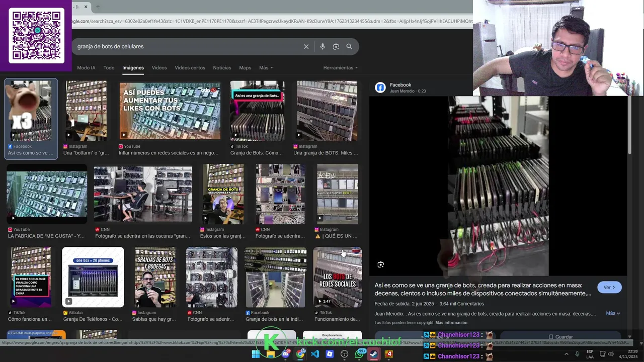The image size is (644, 362).
Task: Open the 'GRANJA DE BOTS SEGUIDORES FALSOS' thumbnail
Action: pos(223,194)
